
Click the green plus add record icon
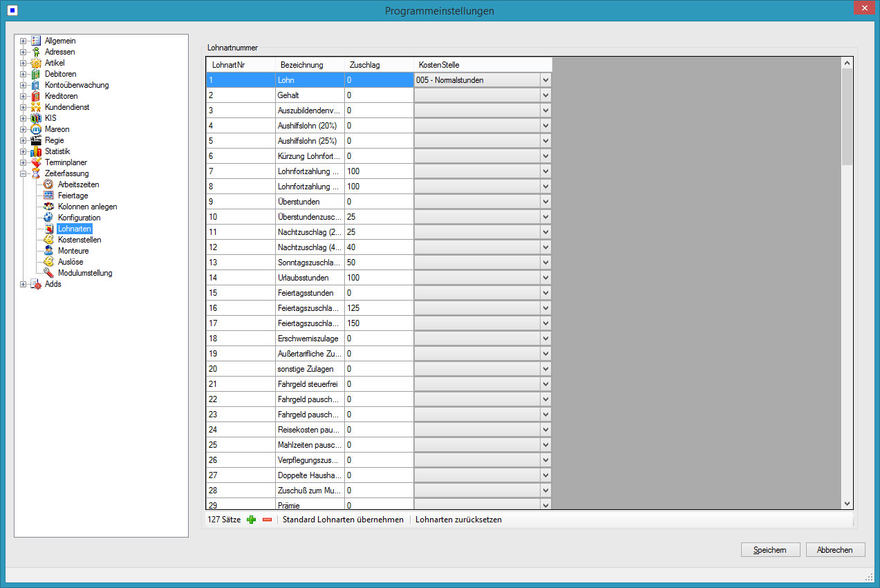pyautogui.click(x=251, y=520)
